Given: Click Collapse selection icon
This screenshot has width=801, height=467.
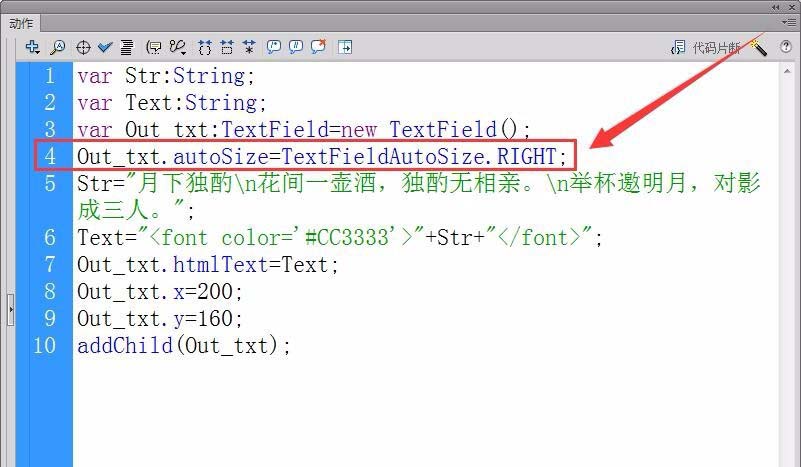Looking at the screenshot, I should coord(227,48).
